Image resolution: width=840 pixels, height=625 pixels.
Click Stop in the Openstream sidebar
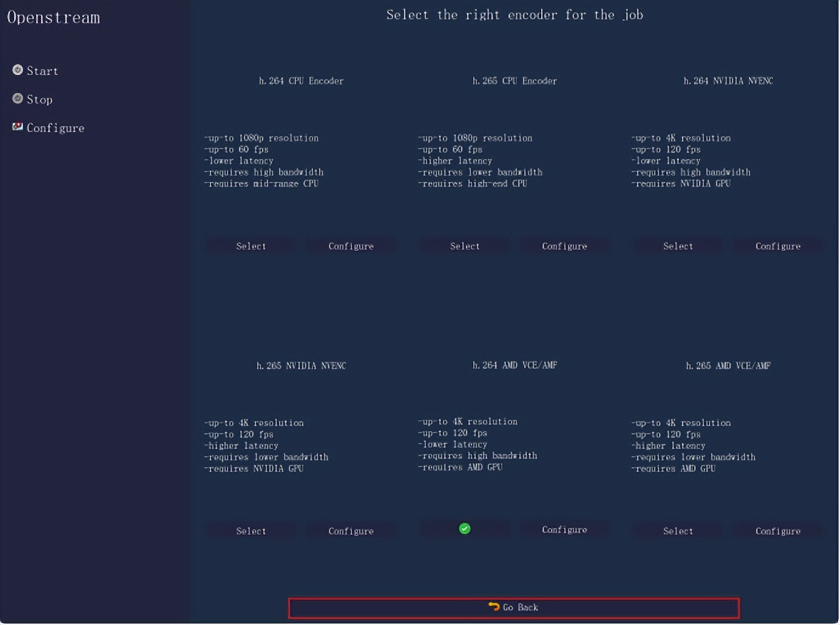pyautogui.click(x=33, y=99)
